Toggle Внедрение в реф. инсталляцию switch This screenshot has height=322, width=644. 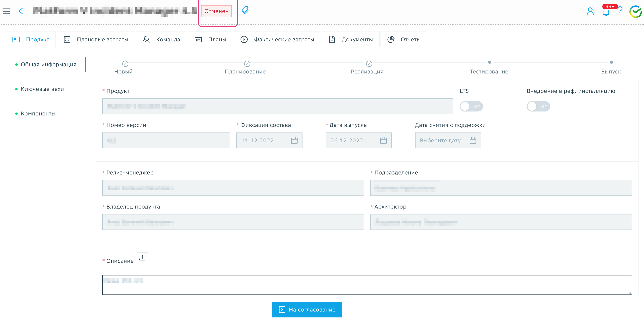(538, 106)
